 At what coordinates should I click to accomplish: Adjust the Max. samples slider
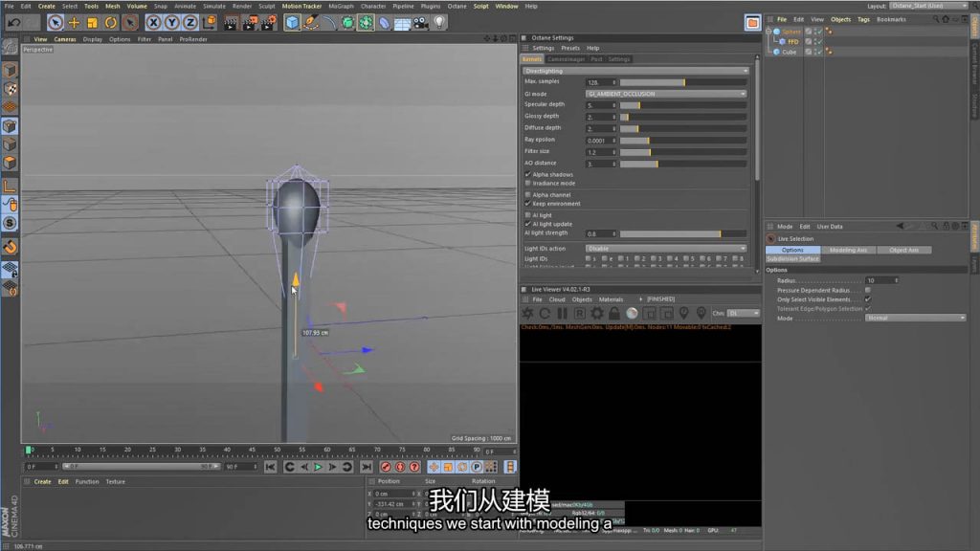pos(683,82)
